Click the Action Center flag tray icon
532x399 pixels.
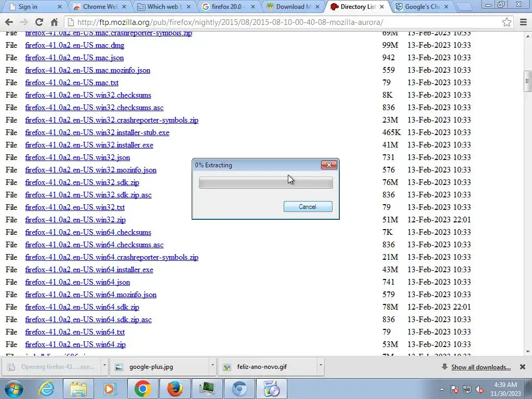coord(455,389)
